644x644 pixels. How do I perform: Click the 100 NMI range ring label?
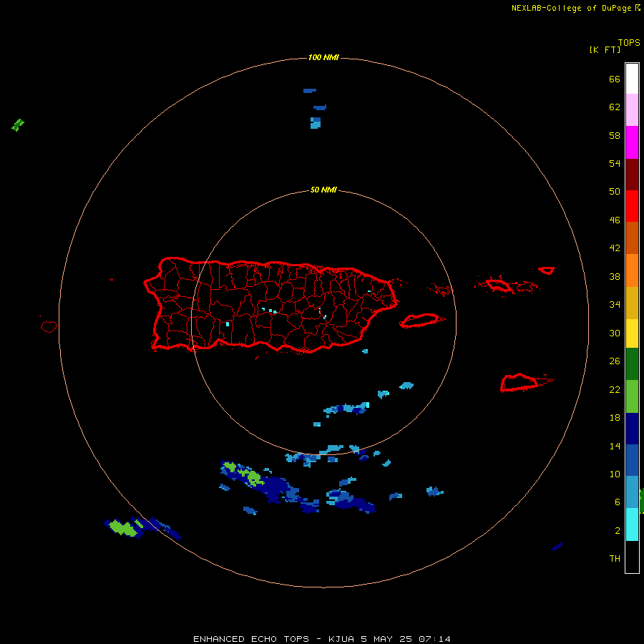coord(323,57)
